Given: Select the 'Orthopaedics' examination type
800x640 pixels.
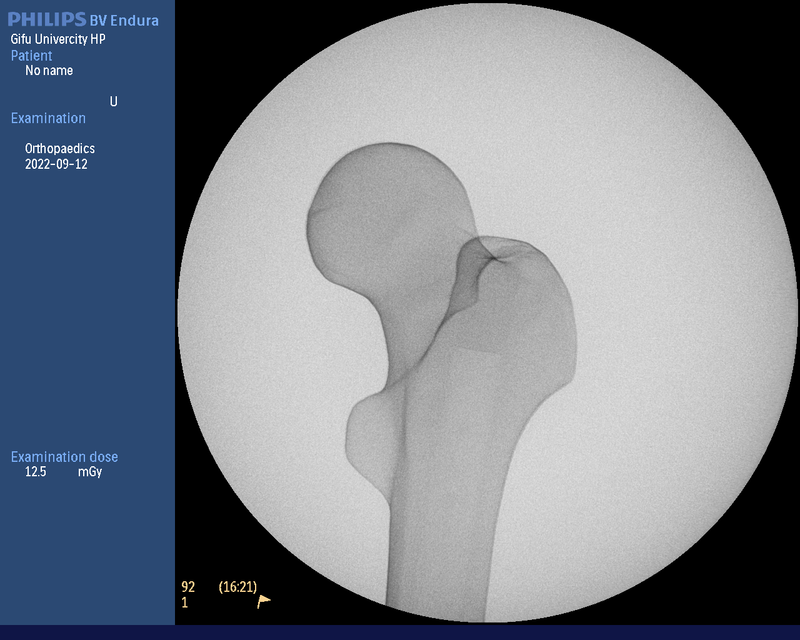Looking at the screenshot, I should pyautogui.click(x=60, y=149).
